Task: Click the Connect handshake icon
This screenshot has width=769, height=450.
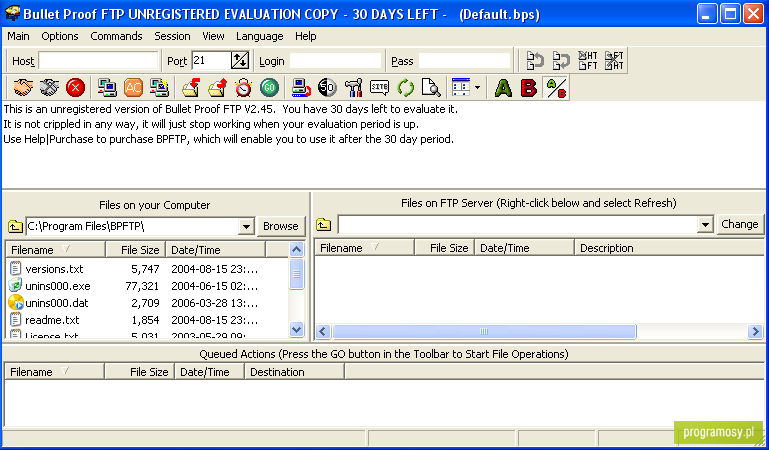Action: point(23,88)
